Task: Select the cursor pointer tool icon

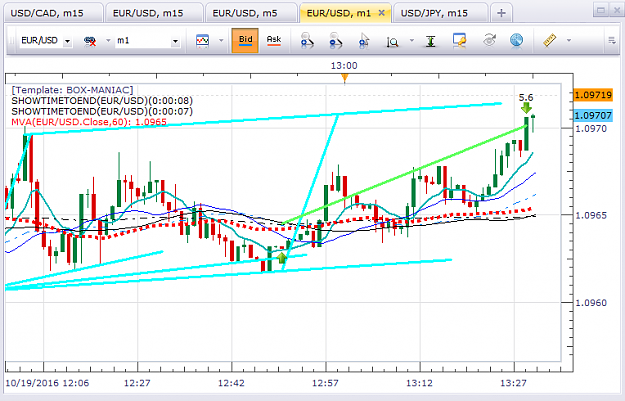Action: click(364, 41)
